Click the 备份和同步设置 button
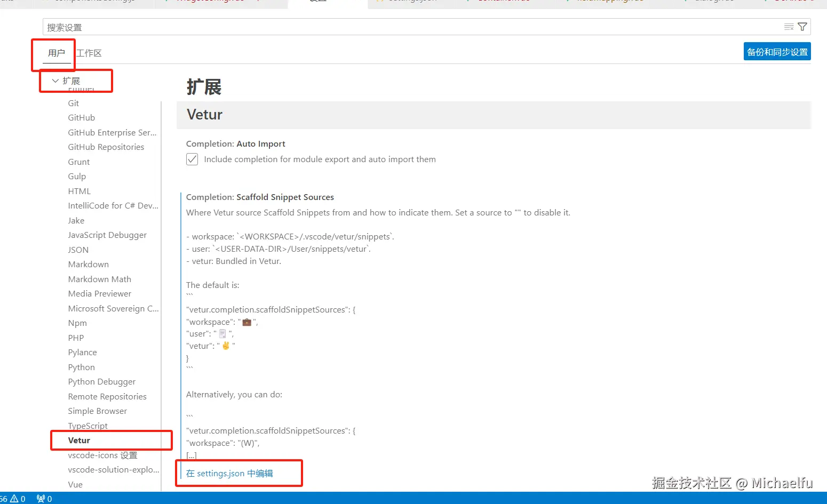827x504 pixels. [x=777, y=52]
